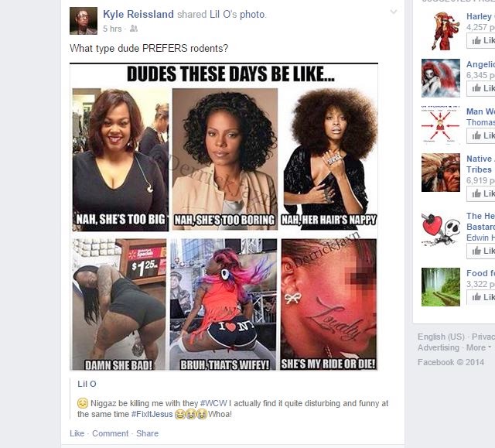This screenshot has height=448, width=495.
Task: Click the #WCW hashtag
Action: (x=213, y=403)
